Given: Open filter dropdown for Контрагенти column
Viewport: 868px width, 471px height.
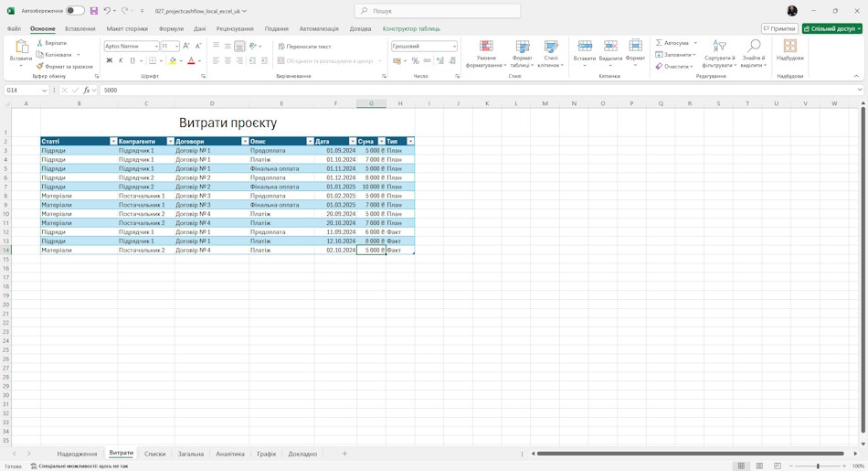Looking at the screenshot, I should point(171,141).
